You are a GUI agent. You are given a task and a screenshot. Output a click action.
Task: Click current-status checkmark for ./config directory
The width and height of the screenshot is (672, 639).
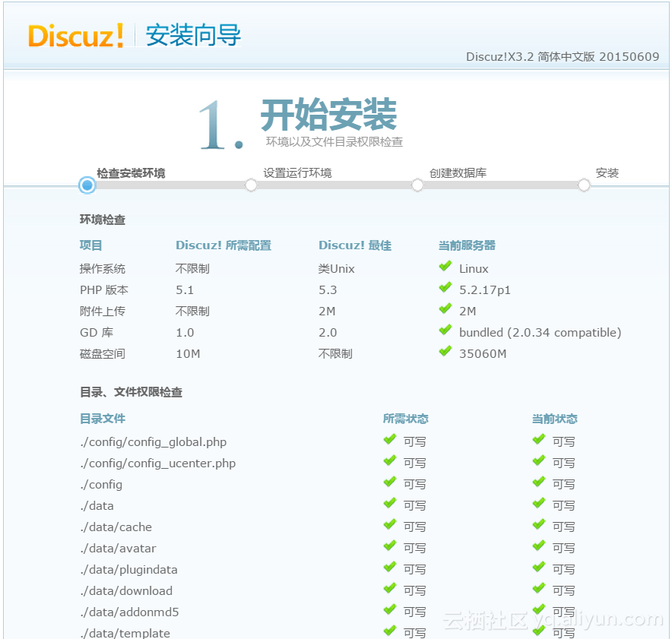539,482
